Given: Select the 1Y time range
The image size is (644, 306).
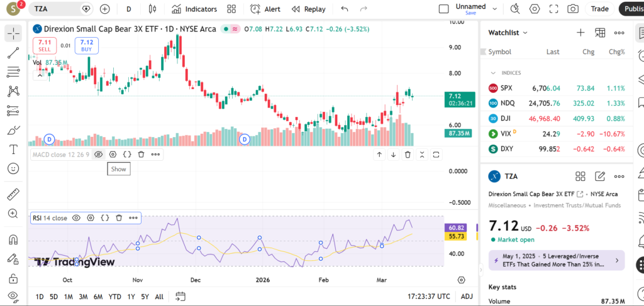Looking at the screenshot, I should [131, 297].
